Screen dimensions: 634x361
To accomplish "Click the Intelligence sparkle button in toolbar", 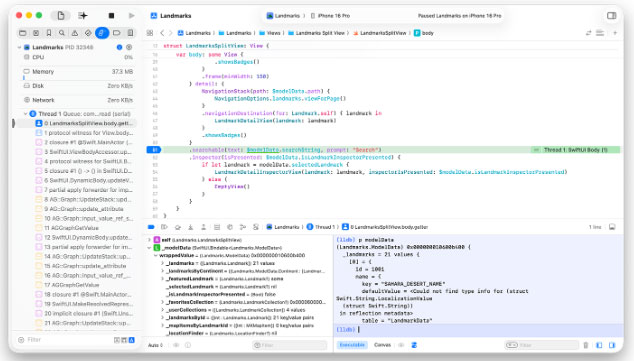I will pos(83,15).
